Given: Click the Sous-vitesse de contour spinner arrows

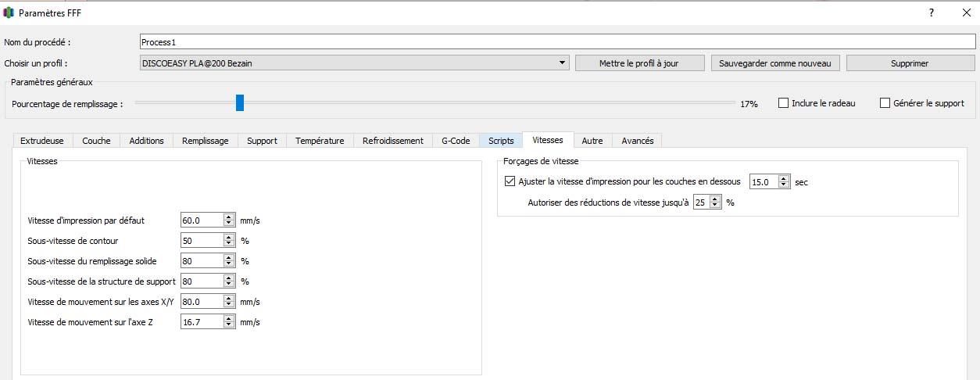Looking at the screenshot, I should coord(229,241).
